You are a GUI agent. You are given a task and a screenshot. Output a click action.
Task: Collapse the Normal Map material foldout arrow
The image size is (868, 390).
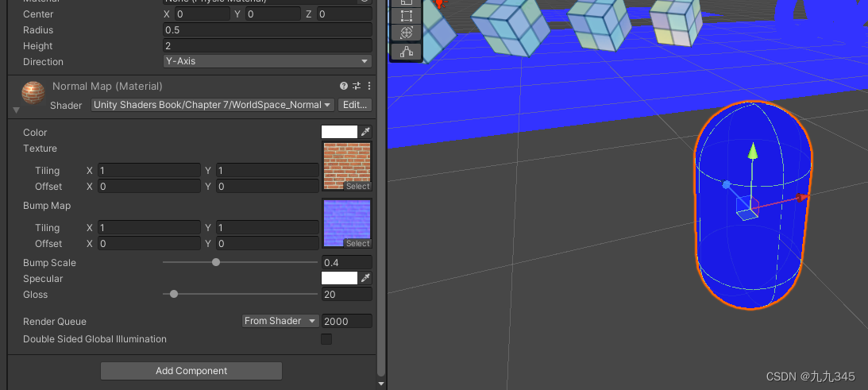pyautogui.click(x=16, y=110)
